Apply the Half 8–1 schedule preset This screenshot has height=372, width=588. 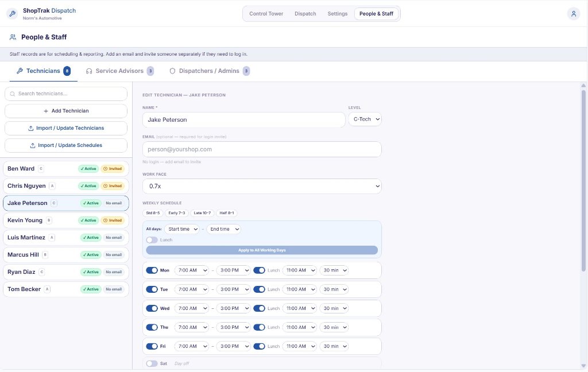point(227,213)
